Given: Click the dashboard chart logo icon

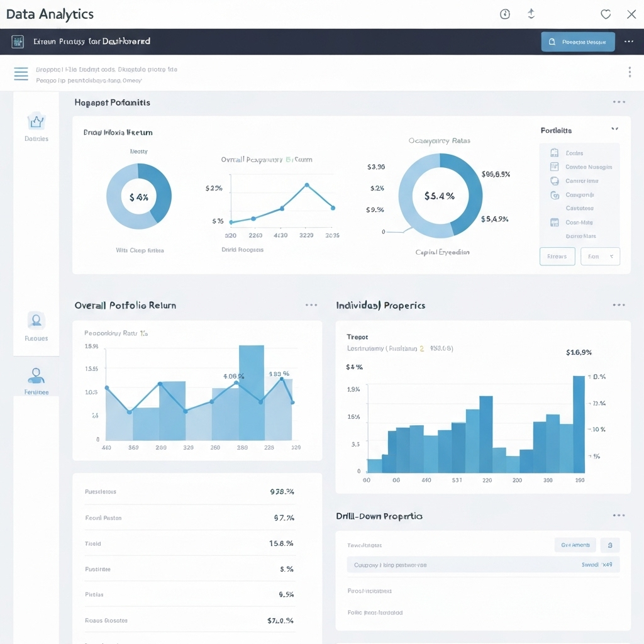Looking at the screenshot, I should [x=18, y=42].
